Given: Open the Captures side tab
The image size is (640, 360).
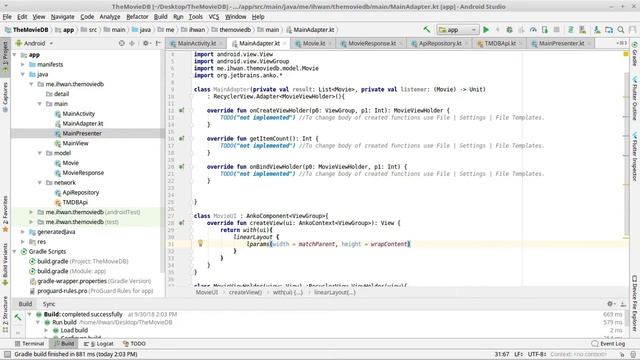Looking at the screenshot, I should (5, 97).
